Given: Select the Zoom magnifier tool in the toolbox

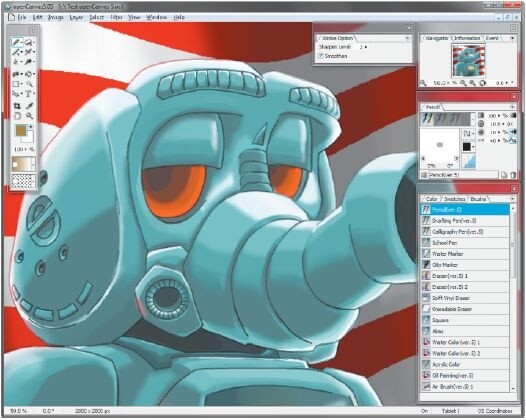Looking at the screenshot, I should pyautogui.click(x=29, y=116).
